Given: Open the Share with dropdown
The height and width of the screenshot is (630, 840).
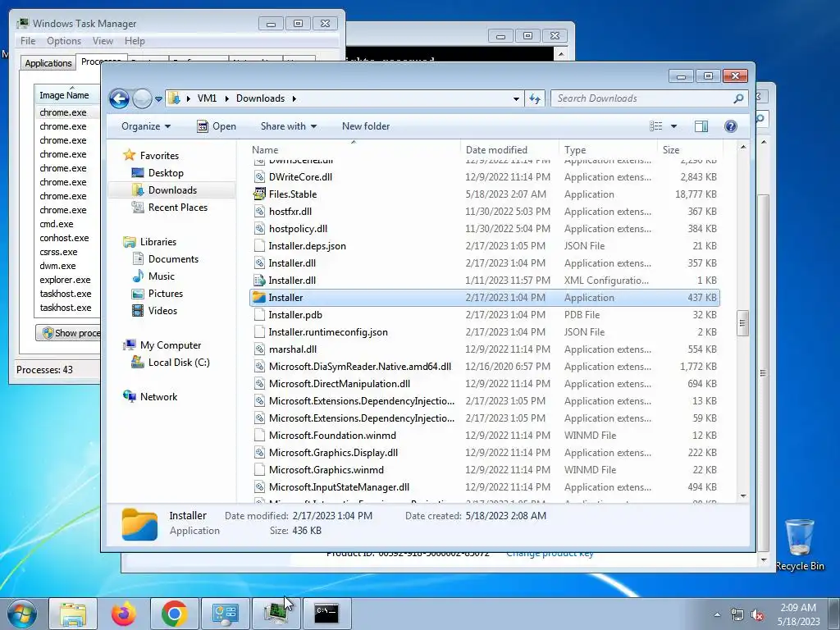Looking at the screenshot, I should [288, 126].
